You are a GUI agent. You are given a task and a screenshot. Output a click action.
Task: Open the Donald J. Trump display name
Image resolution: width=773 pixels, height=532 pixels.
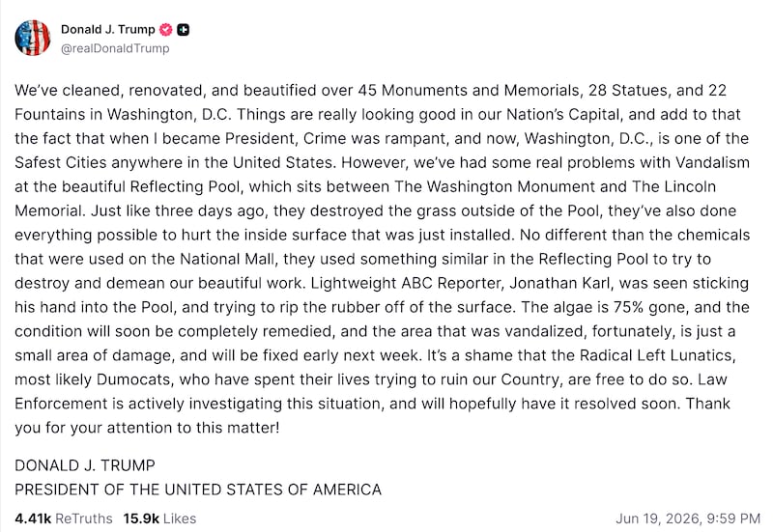click(x=108, y=30)
